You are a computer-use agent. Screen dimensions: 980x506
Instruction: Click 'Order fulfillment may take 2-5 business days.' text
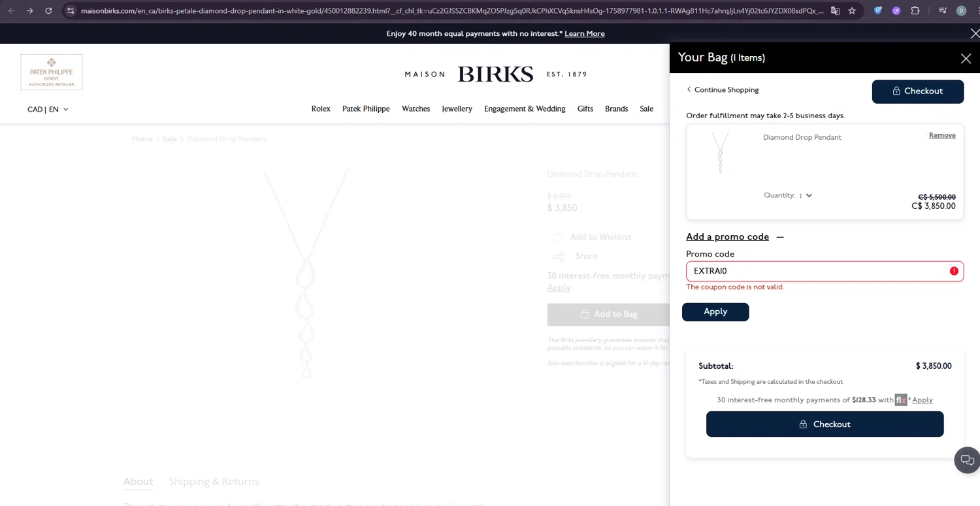click(766, 116)
